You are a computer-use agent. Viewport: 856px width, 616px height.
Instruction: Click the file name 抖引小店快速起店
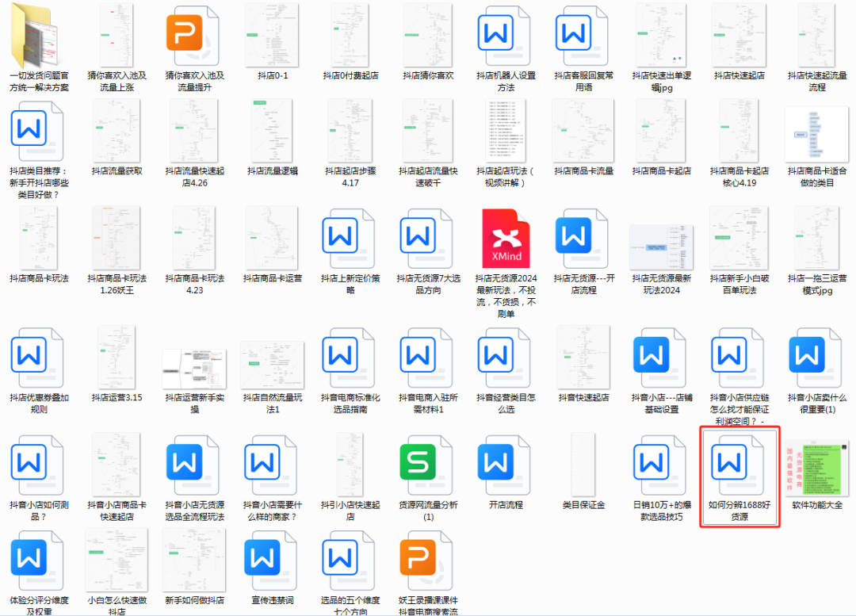[x=350, y=511]
